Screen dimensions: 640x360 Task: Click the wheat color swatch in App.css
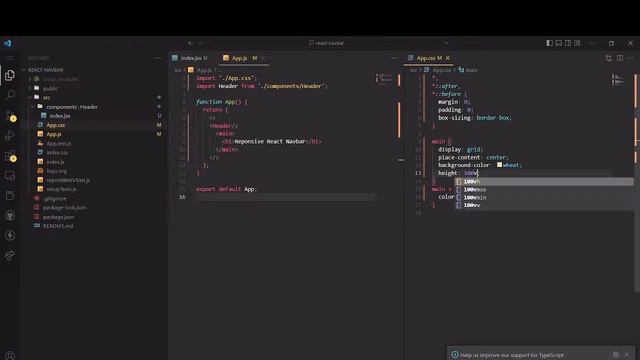[499, 165]
